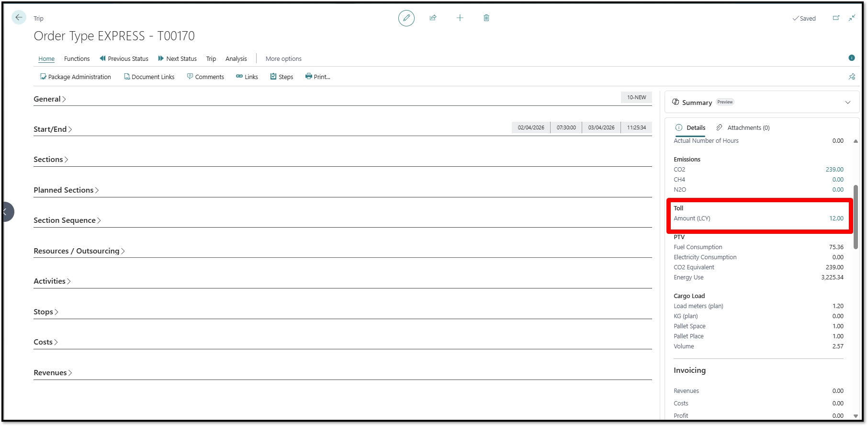Open Steps action
The image size is (868, 426).
click(282, 77)
